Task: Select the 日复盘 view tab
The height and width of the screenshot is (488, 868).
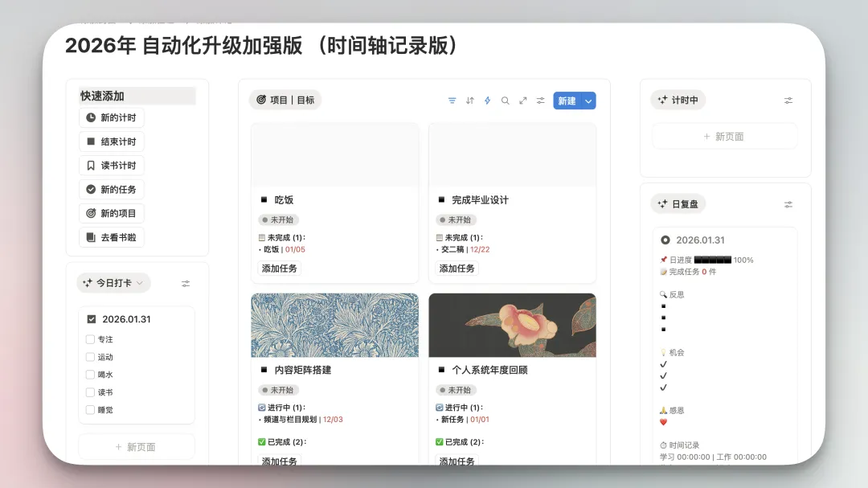Action: pyautogui.click(x=678, y=204)
